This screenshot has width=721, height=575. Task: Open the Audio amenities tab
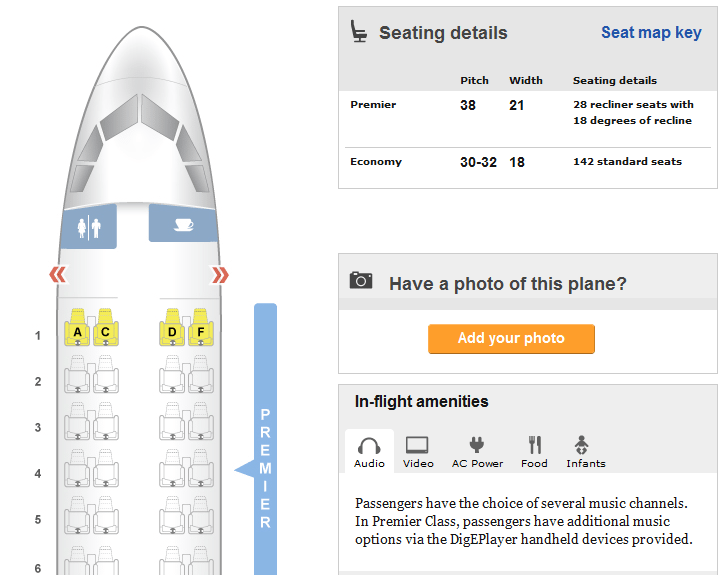tap(369, 452)
